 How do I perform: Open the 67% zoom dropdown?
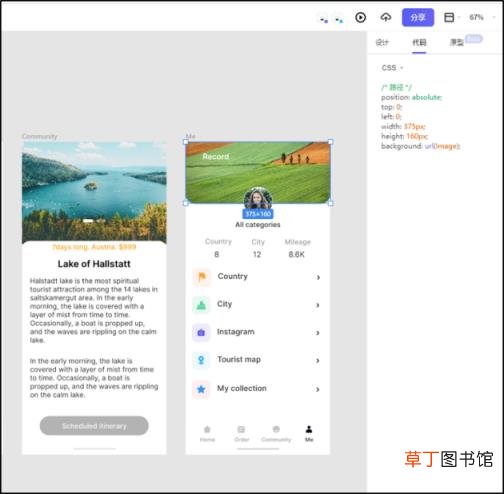pyautogui.click(x=481, y=17)
